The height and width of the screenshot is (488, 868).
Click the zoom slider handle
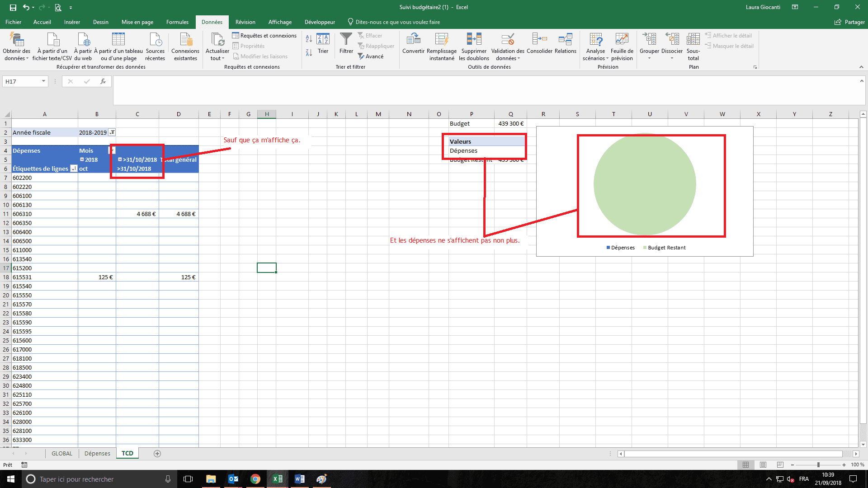(818, 465)
